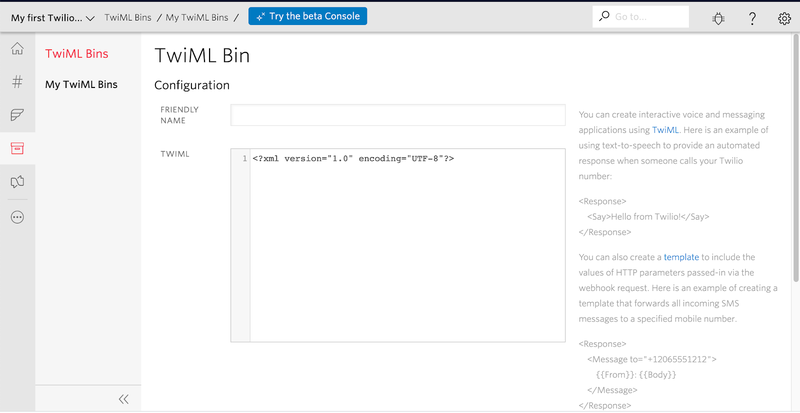The width and height of the screenshot is (800, 413).
Task: Go to My TwiML Bins breadcrumb
Action: point(197,17)
